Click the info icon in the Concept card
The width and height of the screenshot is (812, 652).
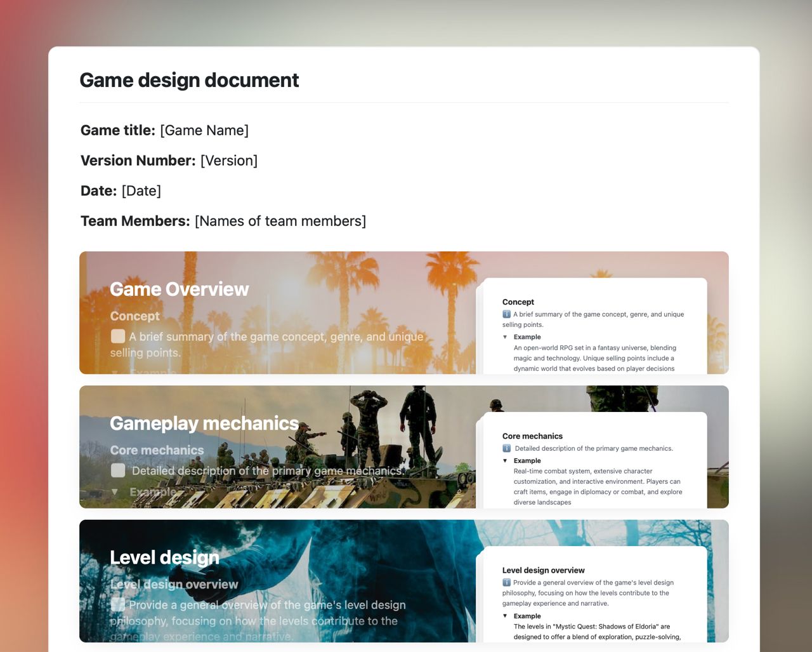(506, 314)
